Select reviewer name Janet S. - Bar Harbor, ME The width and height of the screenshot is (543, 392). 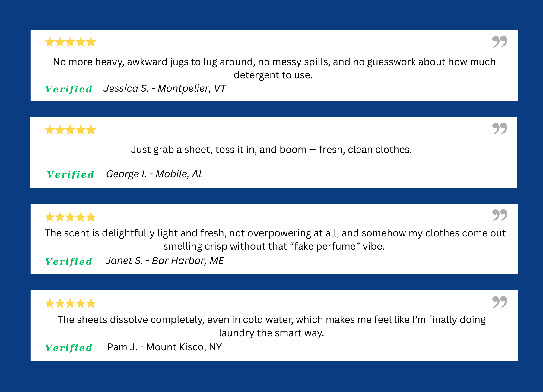[164, 261]
